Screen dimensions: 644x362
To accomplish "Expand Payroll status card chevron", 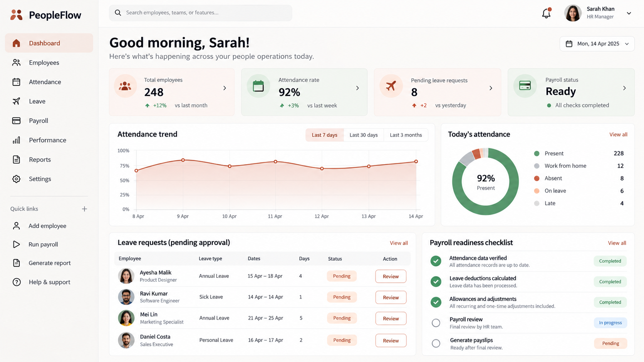I will click(624, 88).
